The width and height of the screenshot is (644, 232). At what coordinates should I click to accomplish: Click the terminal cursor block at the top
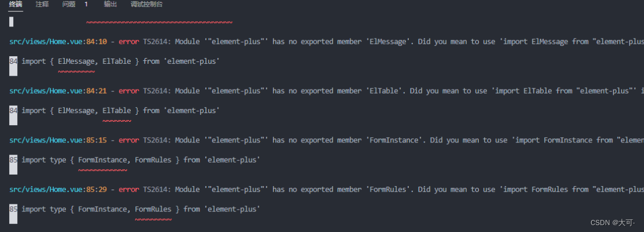11,22
